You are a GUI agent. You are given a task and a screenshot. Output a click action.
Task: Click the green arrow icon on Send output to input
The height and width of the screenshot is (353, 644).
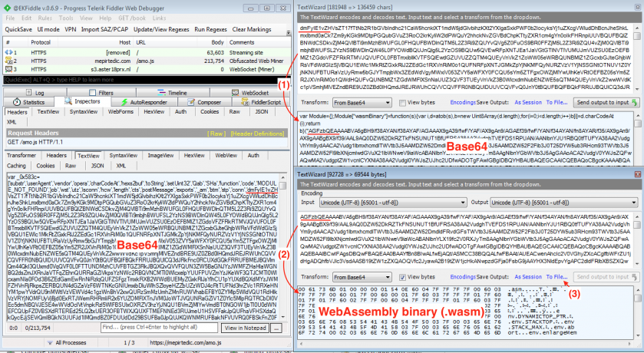[x=634, y=102]
